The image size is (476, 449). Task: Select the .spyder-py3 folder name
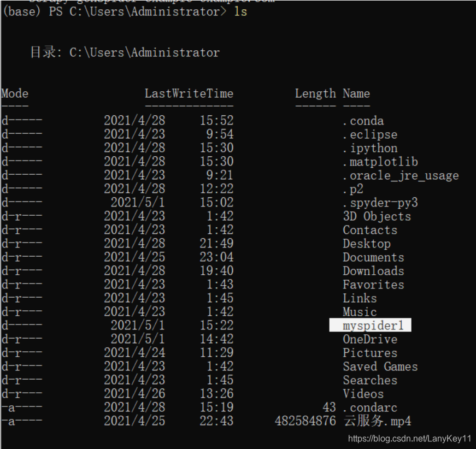coord(380,203)
